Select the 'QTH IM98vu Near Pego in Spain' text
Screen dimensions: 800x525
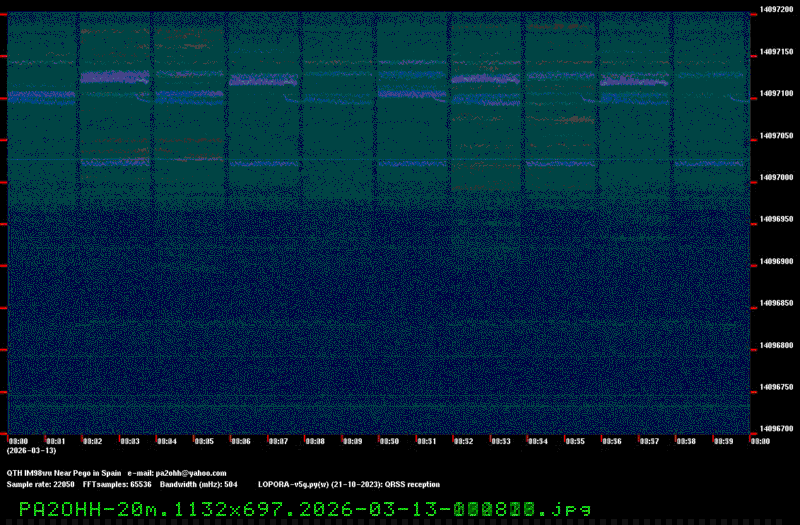[63, 473]
